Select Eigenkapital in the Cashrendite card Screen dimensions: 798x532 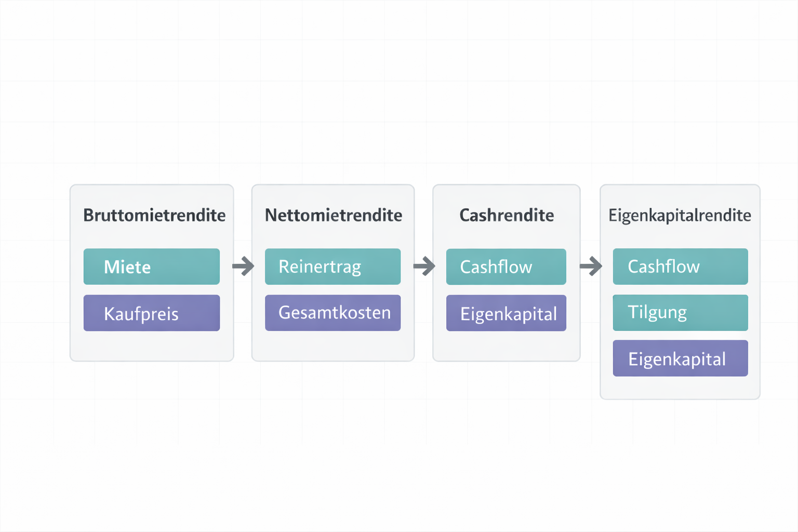(x=506, y=313)
